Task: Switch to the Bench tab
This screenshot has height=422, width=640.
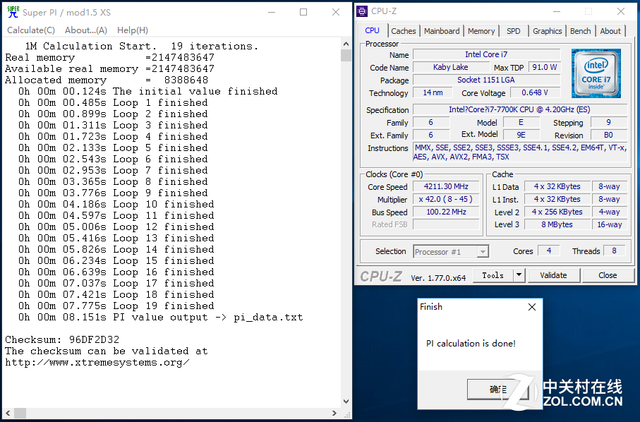Action: point(581,31)
